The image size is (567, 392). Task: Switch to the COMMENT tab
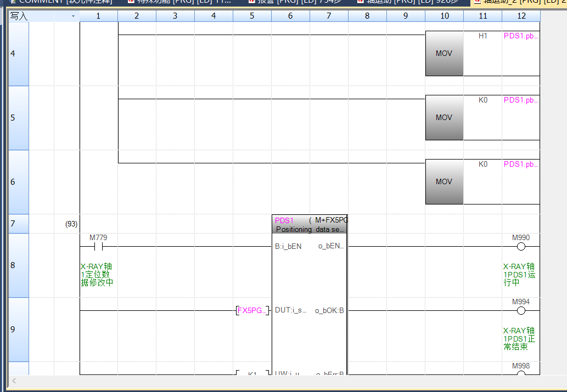coord(60,2)
